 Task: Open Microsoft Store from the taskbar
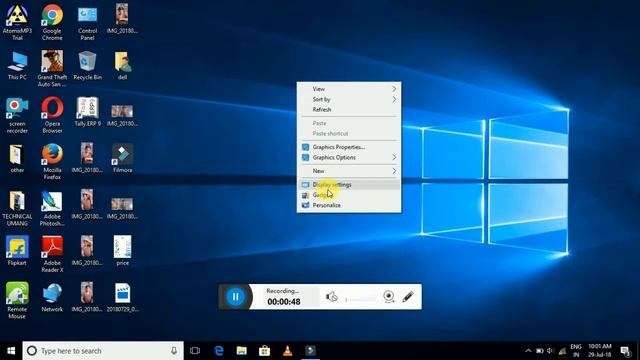pos(264,351)
